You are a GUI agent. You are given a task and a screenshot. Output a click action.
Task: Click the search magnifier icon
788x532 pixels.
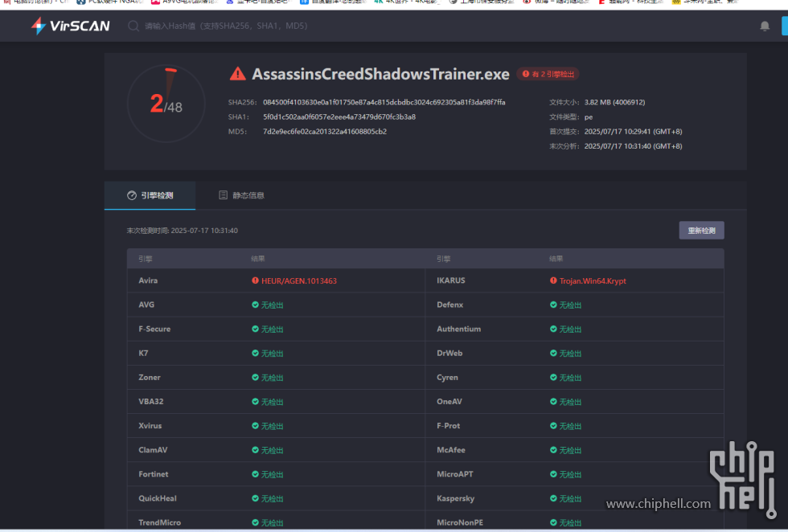pyautogui.click(x=133, y=26)
